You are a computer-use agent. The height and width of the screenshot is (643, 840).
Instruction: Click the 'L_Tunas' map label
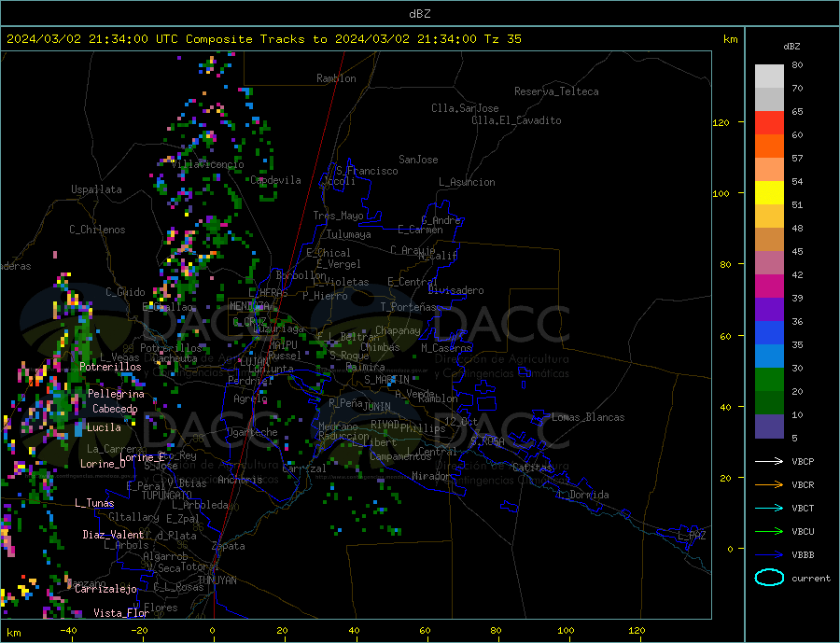click(x=94, y=503)
